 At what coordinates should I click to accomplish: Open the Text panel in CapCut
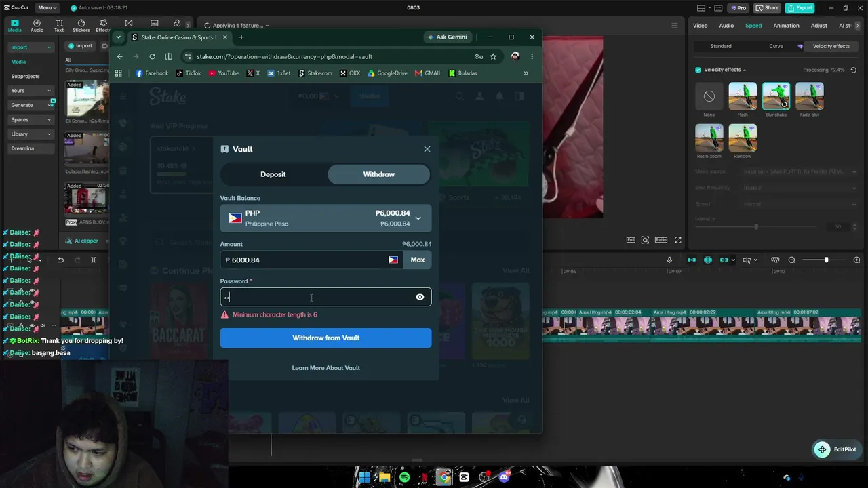tap(59, 26)
